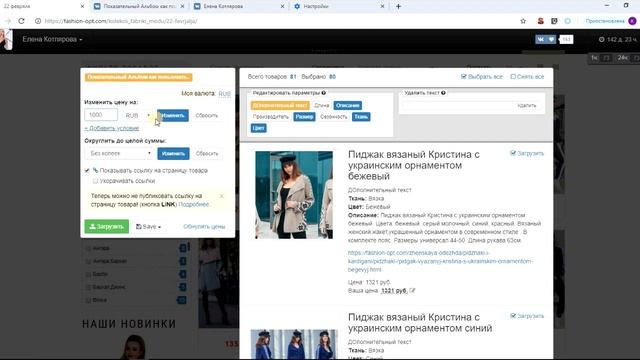Screen dimensions: 640x360
Task: Open the Без копеек rounding dropdown
Action: (x=119, y=153)
